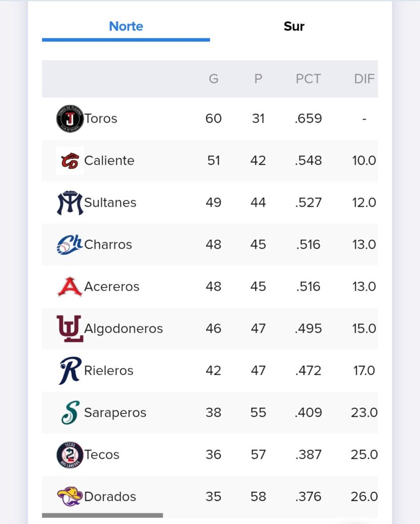
Task: Switch to the Sur tab
Action: (x=294, y=27)
